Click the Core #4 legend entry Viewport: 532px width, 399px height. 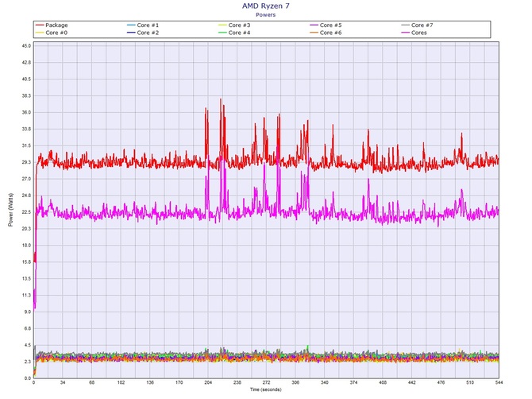pyautogui.click(x=234, y=33)
